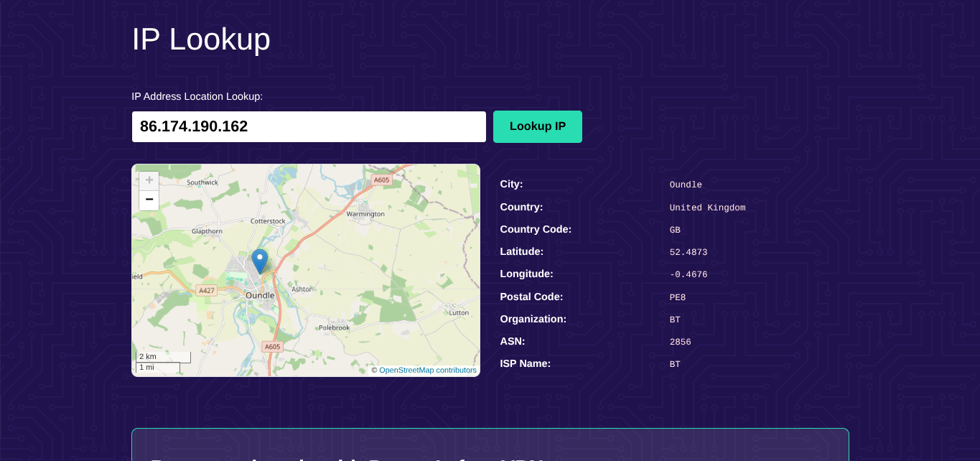Click the blue location pin marker

[x=260, y=260]
